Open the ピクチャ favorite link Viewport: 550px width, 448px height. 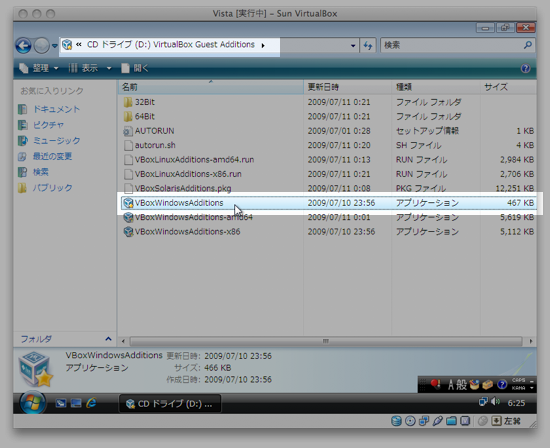tap(41, 125)
